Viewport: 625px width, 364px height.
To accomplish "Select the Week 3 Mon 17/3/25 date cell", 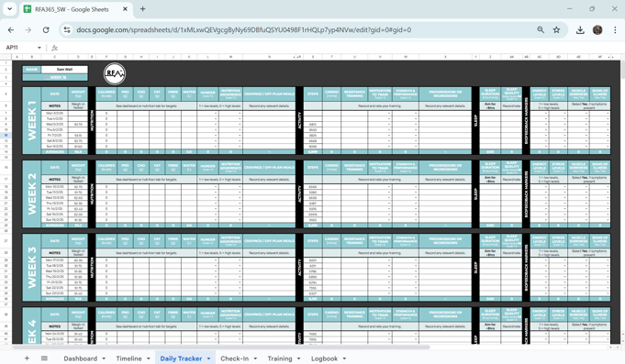I will pos(55,260).
